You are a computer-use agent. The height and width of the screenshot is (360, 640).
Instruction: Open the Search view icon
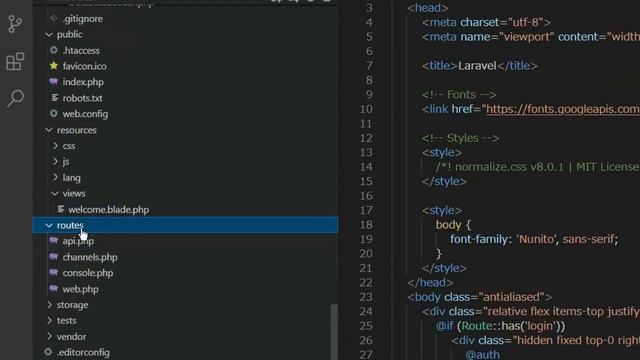(x=16, y=98)
